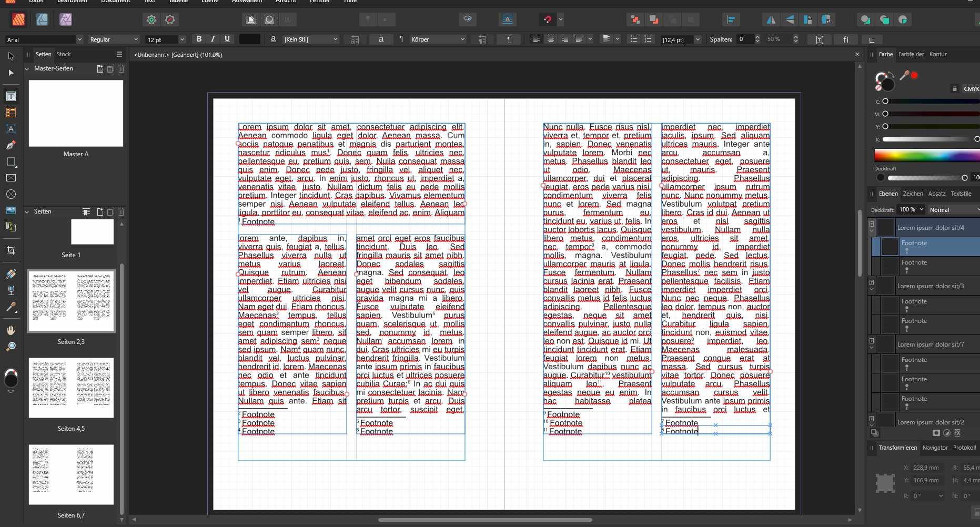This screenshot has width=980, height=527.
Task: Select the Seiten 4,5 thumbnail
Action: 71,388
